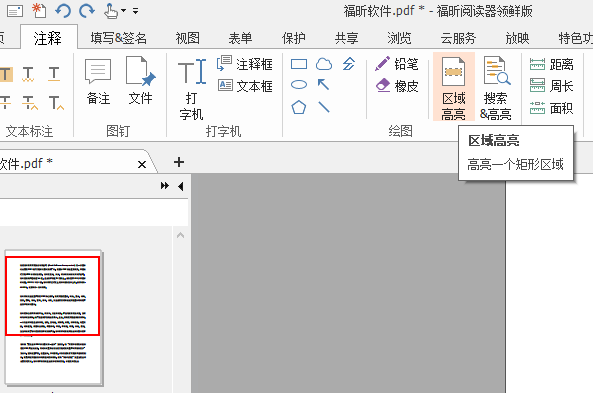This screenshot has height=393, width=593.
Task: Click the new document icon with star
Action: click(x=39, y=11)
